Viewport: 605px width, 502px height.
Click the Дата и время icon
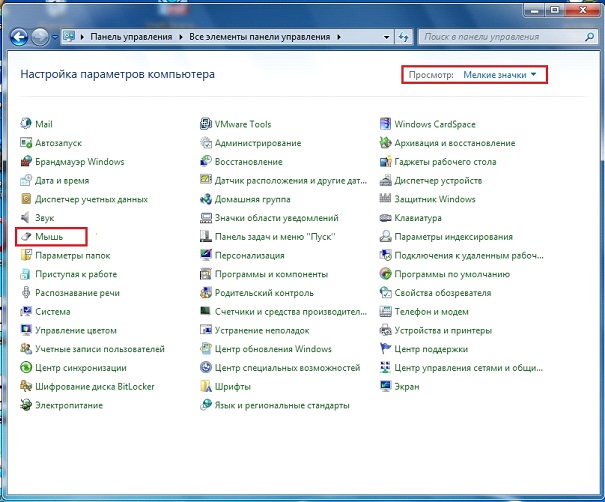(26, 180)
